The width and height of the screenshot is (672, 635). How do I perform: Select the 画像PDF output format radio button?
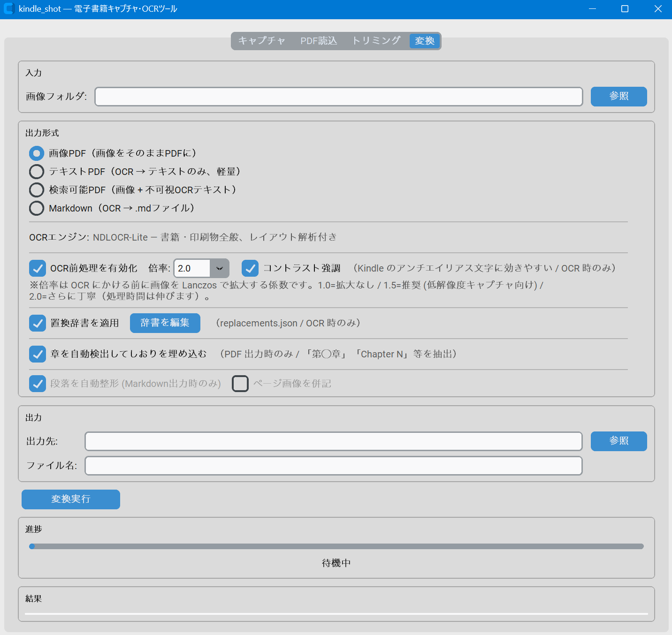point(37,153)
